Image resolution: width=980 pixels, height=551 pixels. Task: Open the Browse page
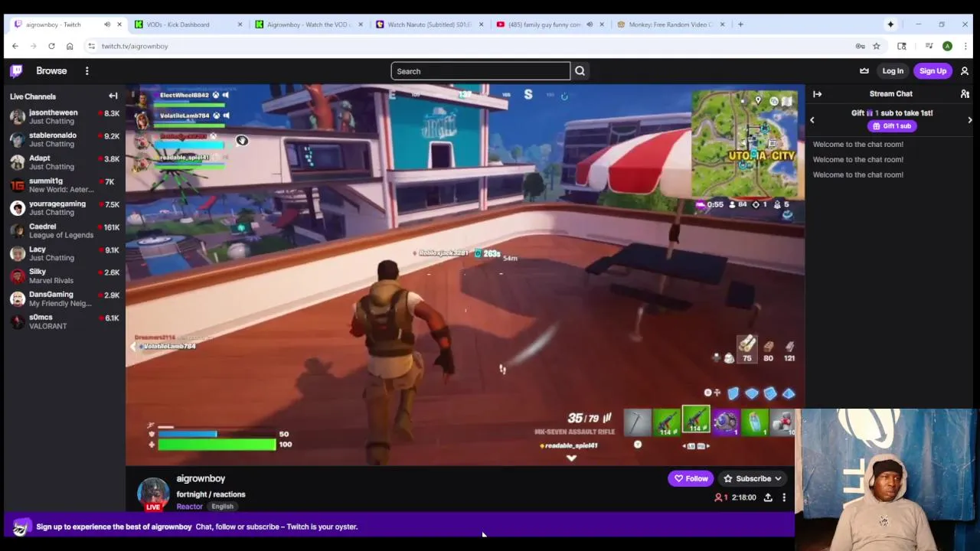pyautogui.click(x=51, y=71)
